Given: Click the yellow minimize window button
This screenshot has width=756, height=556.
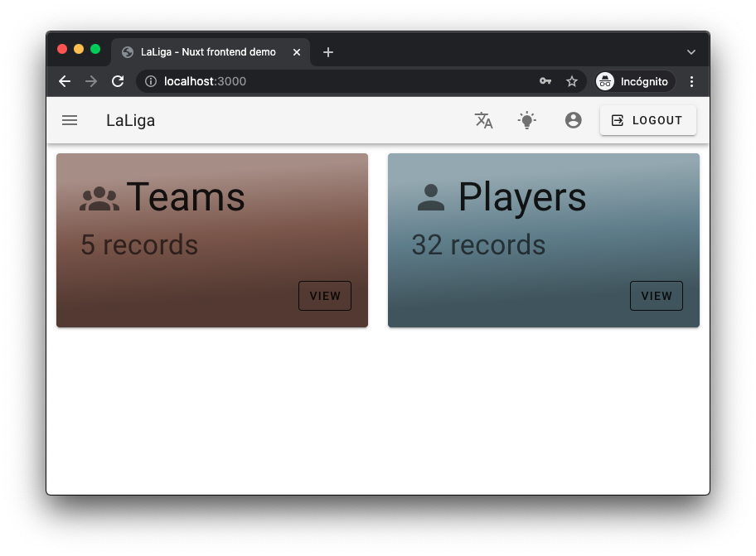Looking at the screenshot, I should click(79, 49).
